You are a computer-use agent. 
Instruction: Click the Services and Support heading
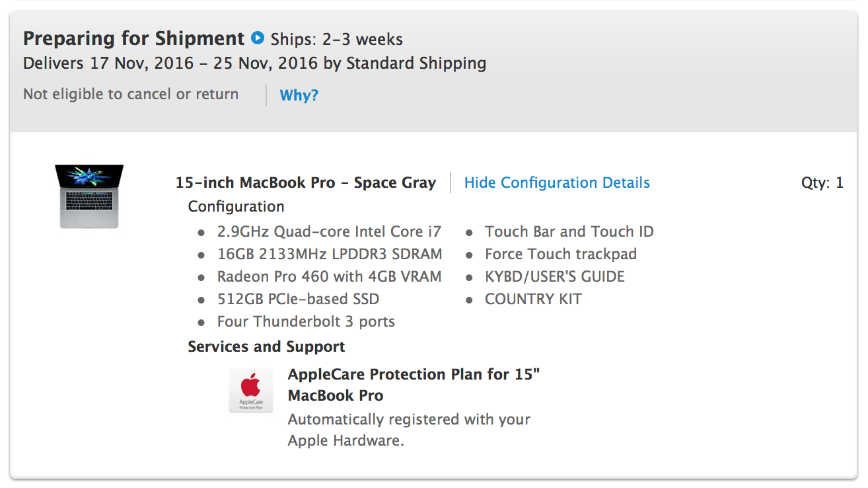(x=266, y=347)
